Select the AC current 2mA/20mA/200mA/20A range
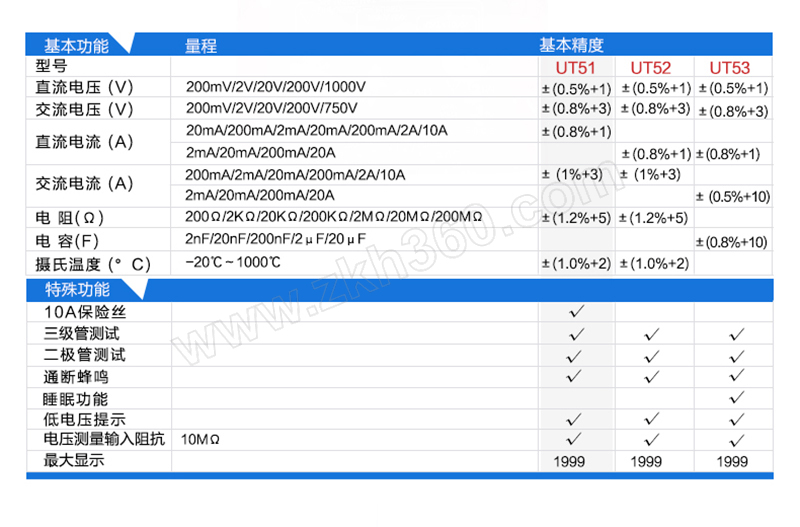This screenshot has height=527, width=800. click(x=260, y=195)
